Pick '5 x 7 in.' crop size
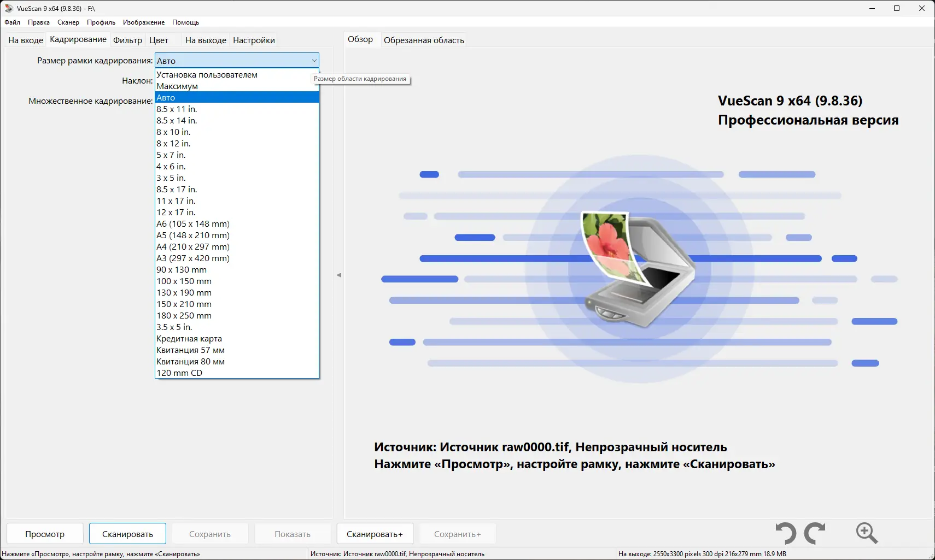Viewport: 935px width, 560px height. (237, 155)
